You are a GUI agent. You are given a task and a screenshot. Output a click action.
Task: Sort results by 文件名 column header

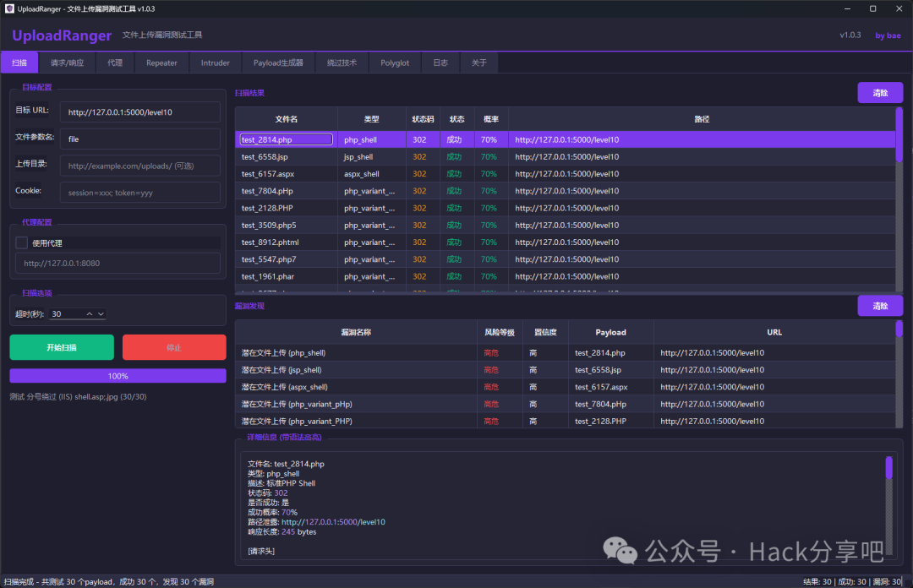tap(287, 119)
